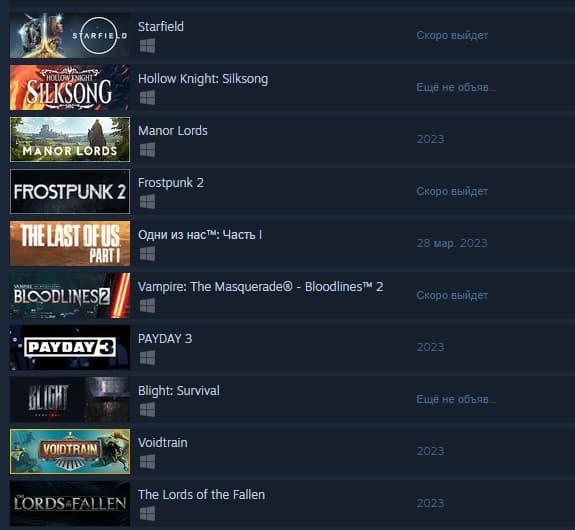
Task: Click the Blight: Survival title
Action: 179,391
